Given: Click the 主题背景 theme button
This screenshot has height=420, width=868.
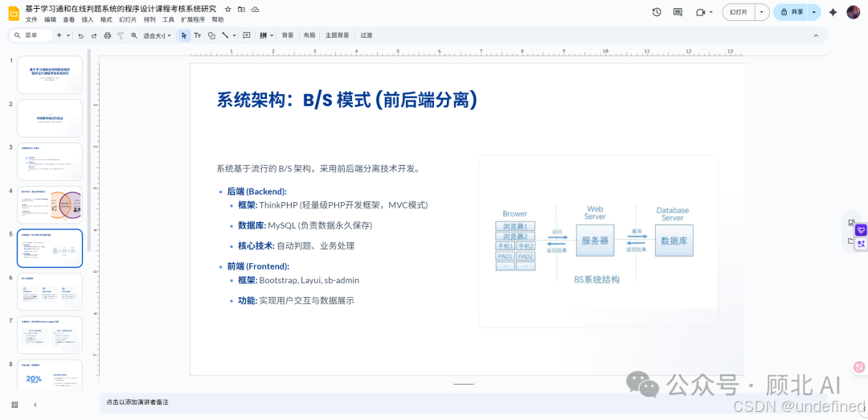Looking at the screenshot, I should click(x=337, y=35).
